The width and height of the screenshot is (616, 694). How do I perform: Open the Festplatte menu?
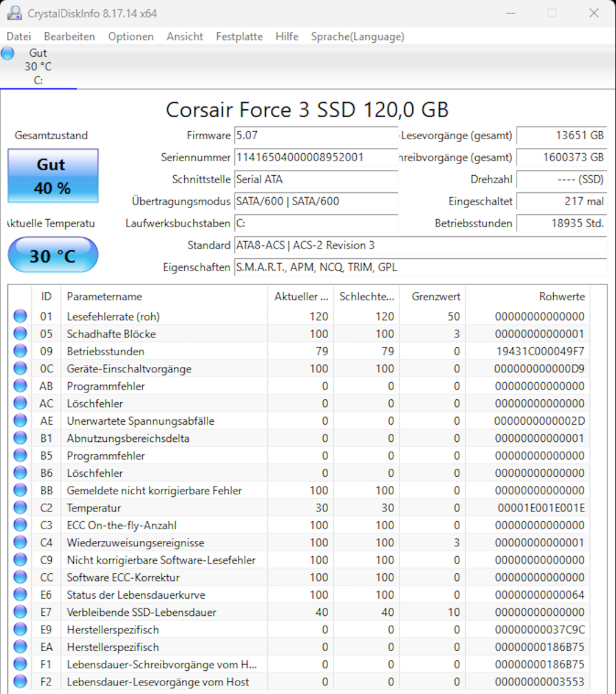pyautogui.click(x=239, y=37)
